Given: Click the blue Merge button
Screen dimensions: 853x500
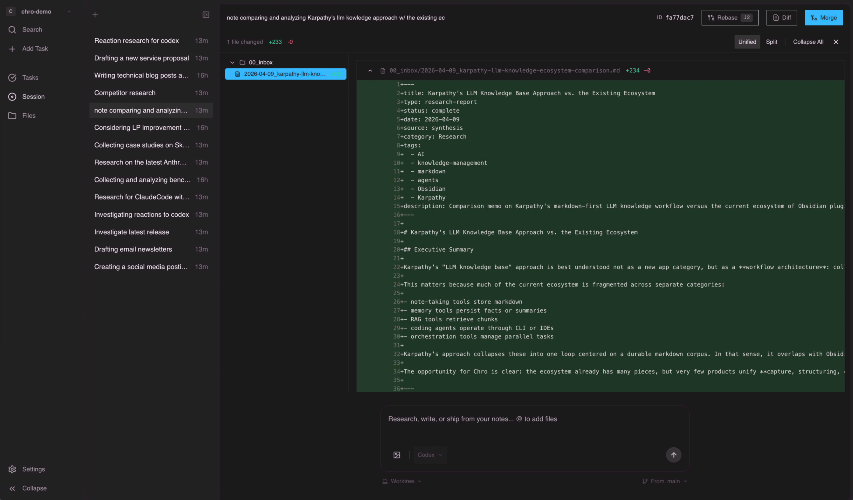Looking at the screenshot, I should [824, 18].
